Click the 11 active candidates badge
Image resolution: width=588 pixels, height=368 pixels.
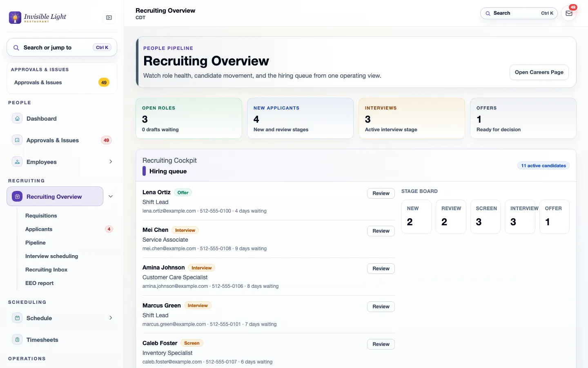point(543,166)
